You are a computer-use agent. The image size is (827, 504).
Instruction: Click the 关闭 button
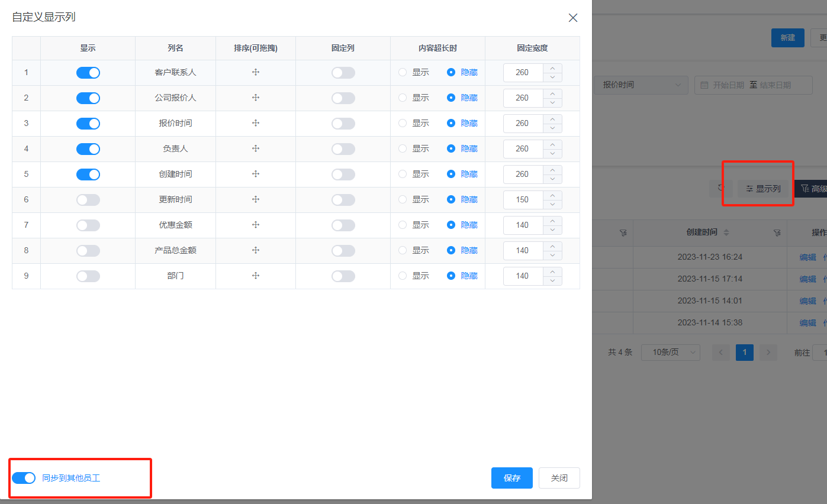(559, 478)
